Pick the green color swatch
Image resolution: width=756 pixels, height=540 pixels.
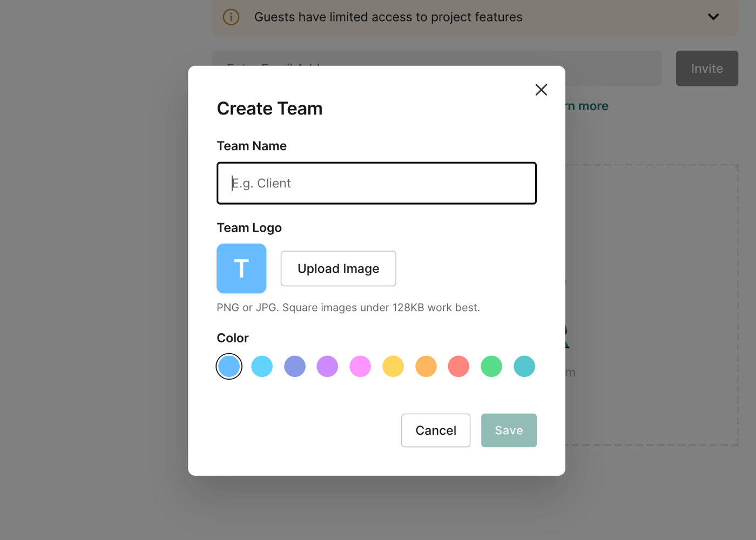(x=491, y=367)
